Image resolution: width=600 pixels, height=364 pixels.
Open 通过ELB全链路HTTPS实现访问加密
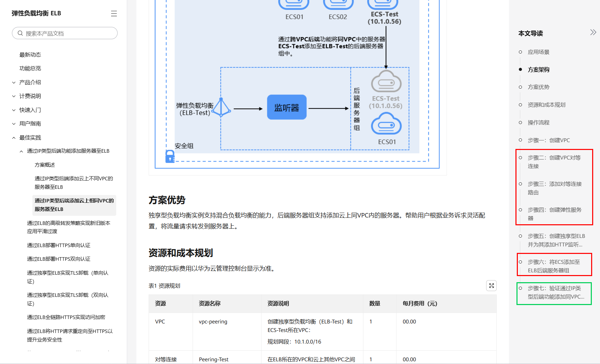click(x=66, y=317)
